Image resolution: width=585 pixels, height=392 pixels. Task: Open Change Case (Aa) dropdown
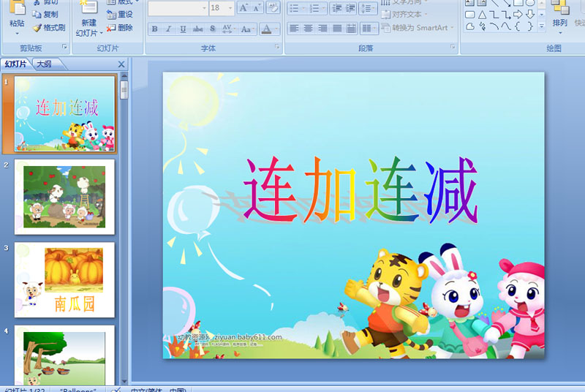[x=247, y=29]
